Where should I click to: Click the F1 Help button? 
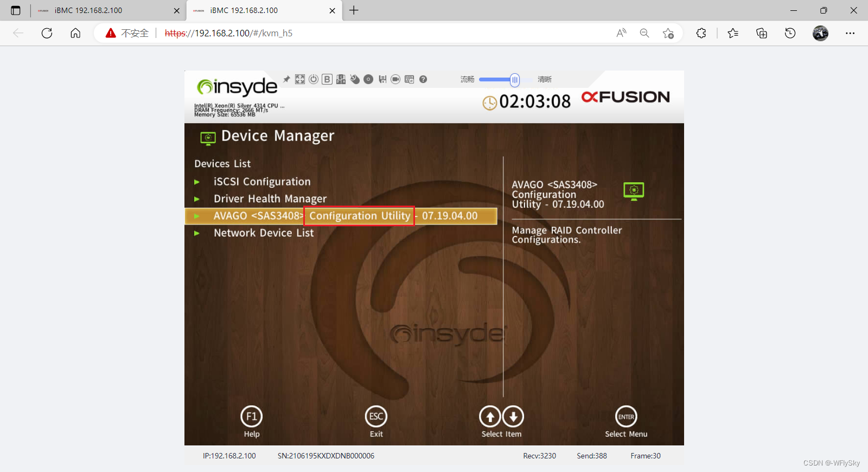(252, 417)
